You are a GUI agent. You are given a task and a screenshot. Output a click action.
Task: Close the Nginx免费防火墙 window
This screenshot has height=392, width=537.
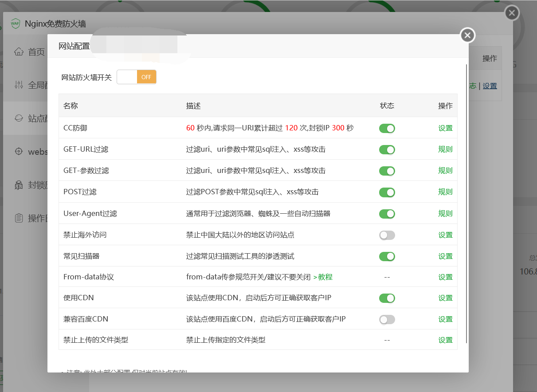coord(512,13)
